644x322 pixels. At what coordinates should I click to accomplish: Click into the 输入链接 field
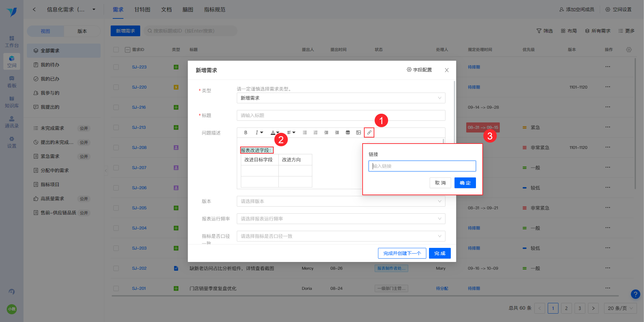click(422, 166)
